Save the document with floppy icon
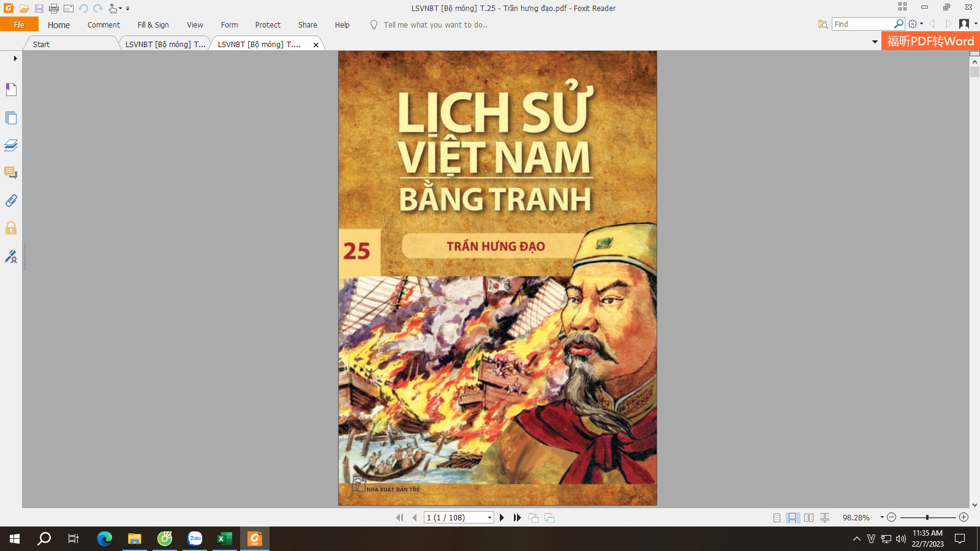This screenshot has width=980, height=551. pos(39,9)
